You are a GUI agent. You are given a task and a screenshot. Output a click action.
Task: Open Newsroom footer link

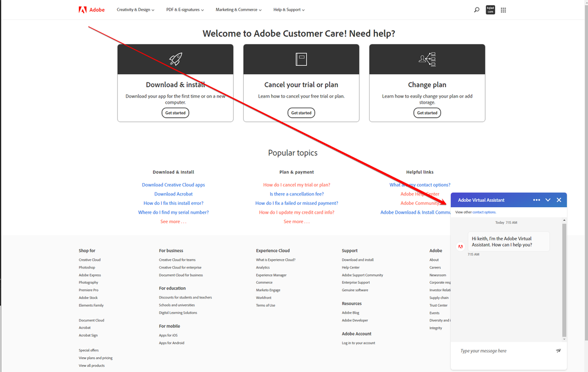tap(438, 275)
